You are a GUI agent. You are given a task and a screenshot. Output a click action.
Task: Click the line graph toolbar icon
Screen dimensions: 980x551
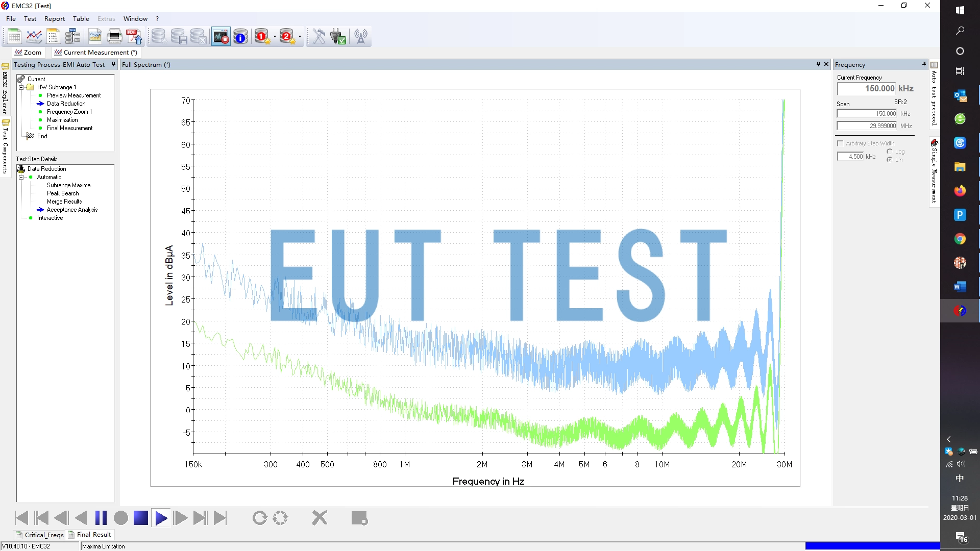[34, 36]
